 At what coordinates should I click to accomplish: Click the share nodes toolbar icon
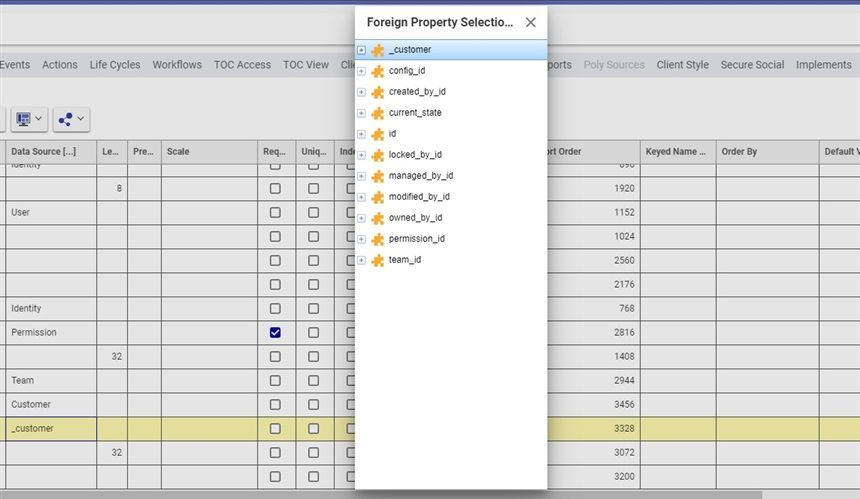click(65, 119)
